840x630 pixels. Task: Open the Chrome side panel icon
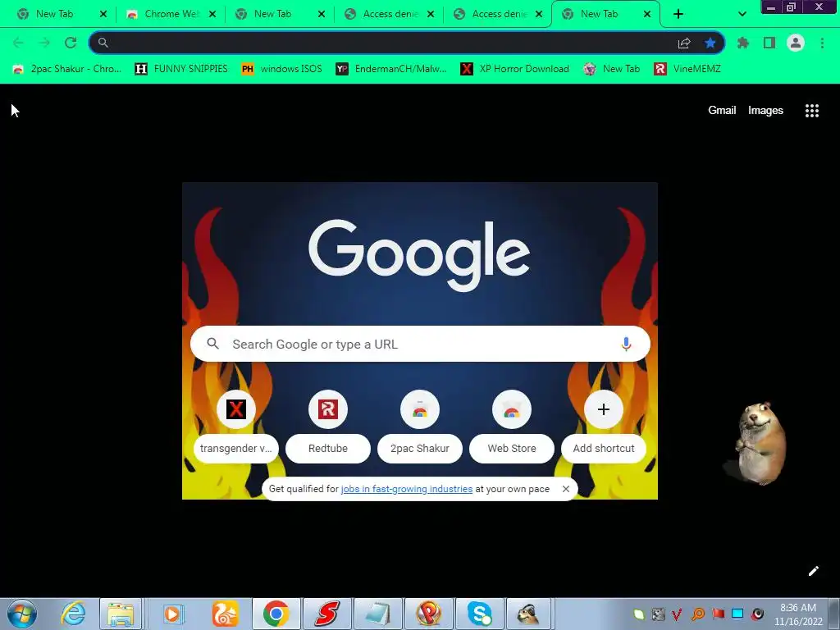769,43
